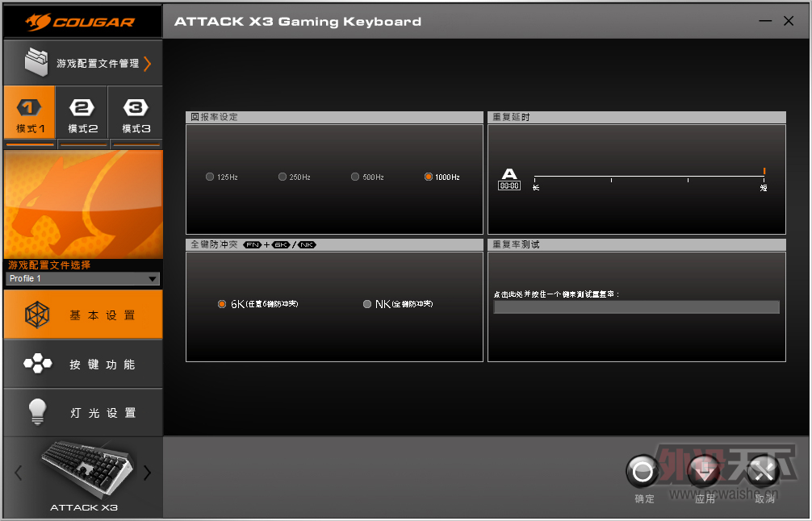Expand game profile management chevron arrow
The width and height of the screenshot is (812, 521).
click(x=147, y=63)
